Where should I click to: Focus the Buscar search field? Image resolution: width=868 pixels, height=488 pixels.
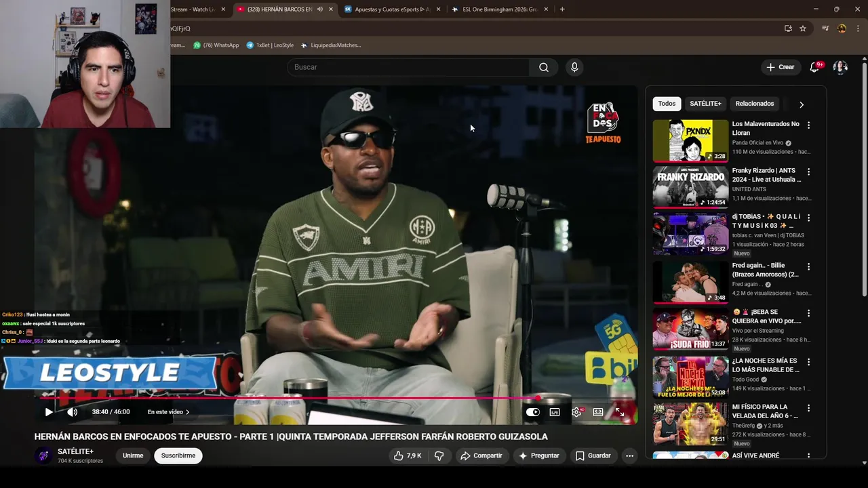coord(408,67)
